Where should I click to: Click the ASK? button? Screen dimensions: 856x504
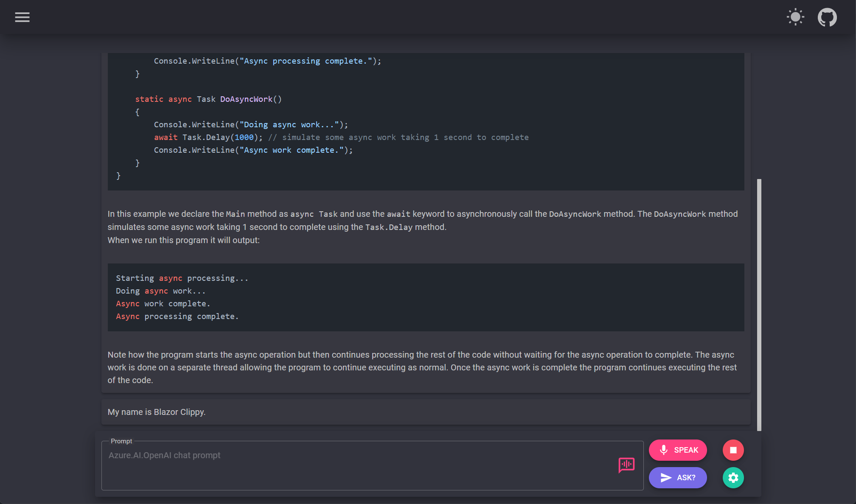pos(678,478)
